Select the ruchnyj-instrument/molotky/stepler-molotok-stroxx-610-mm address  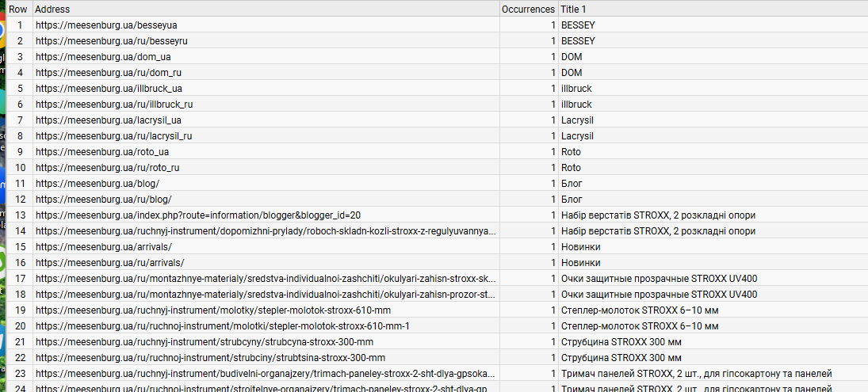coord(213,310)
